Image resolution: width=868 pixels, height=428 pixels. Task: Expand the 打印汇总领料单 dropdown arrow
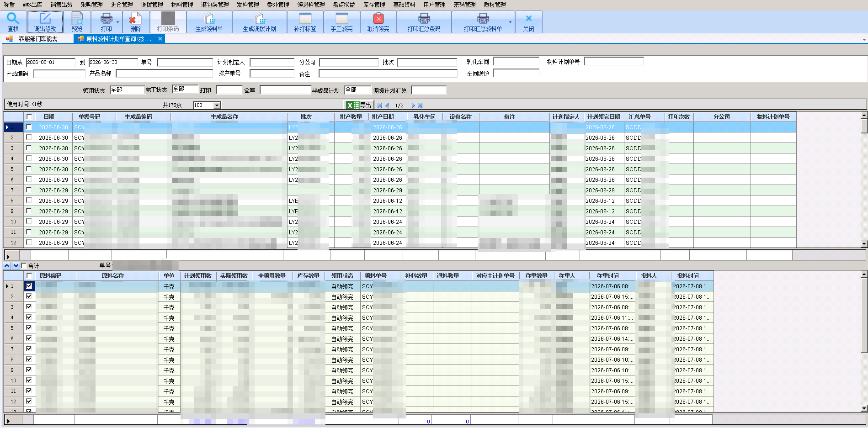coord(510,22)
